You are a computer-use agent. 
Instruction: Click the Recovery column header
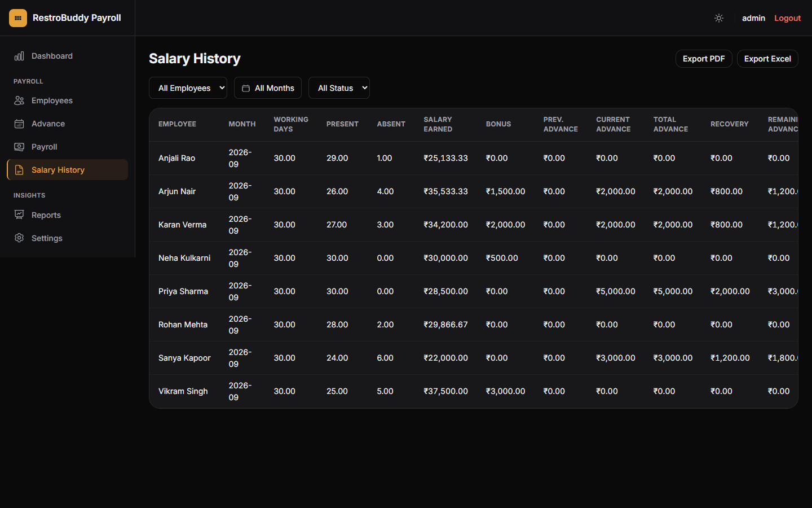click(730, 124)
